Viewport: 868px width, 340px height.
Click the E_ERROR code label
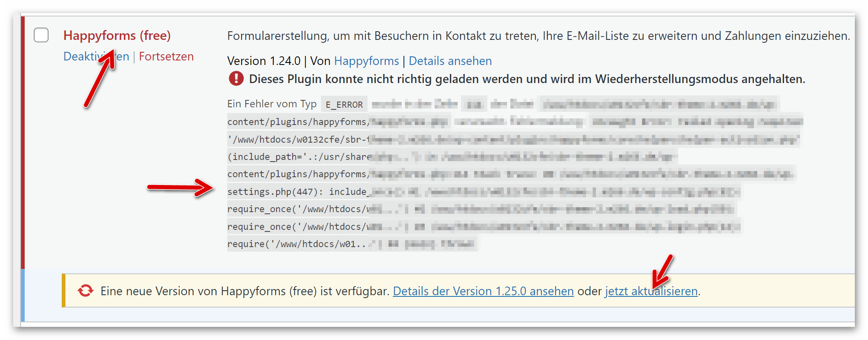click(x=344, y=105)
